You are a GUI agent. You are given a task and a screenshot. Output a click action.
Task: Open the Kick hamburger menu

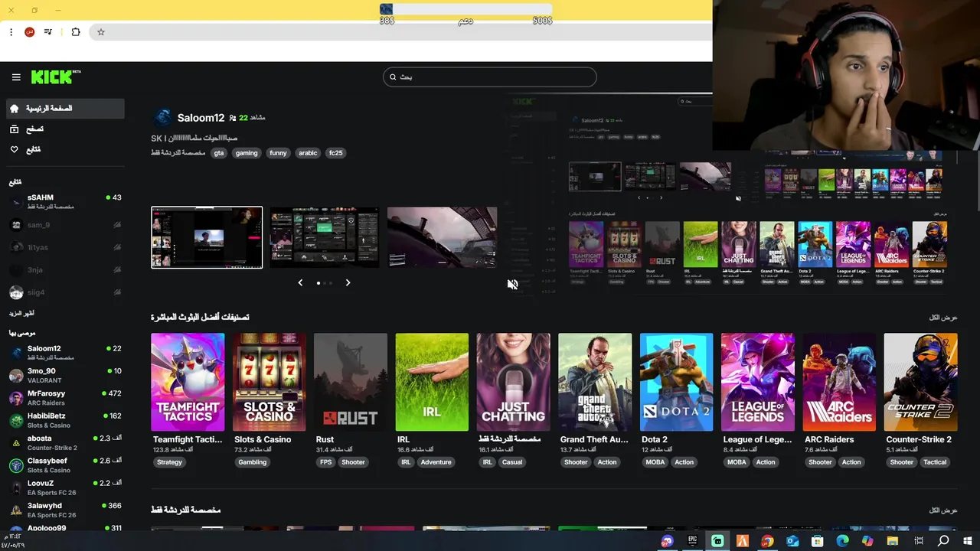coord(16,77)
